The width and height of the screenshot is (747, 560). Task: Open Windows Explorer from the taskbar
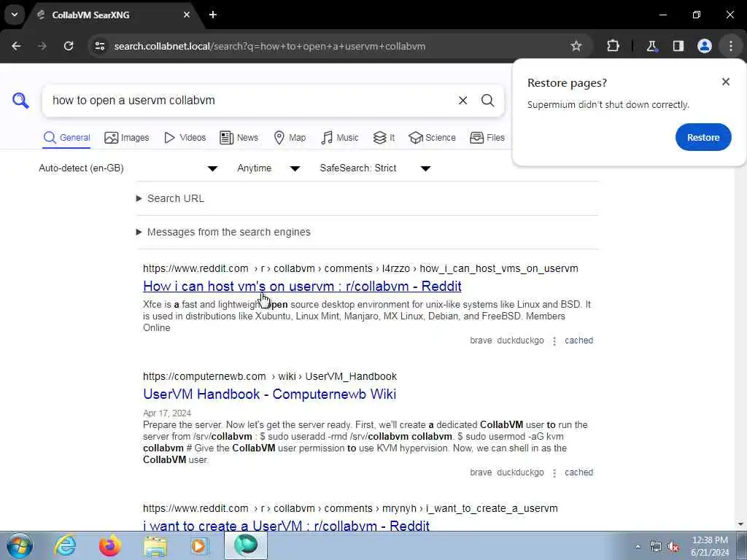point(155,545)
